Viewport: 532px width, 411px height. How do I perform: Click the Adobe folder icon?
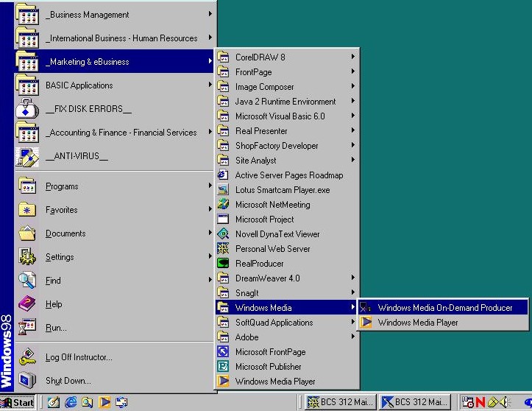click(x=223, y=337)
